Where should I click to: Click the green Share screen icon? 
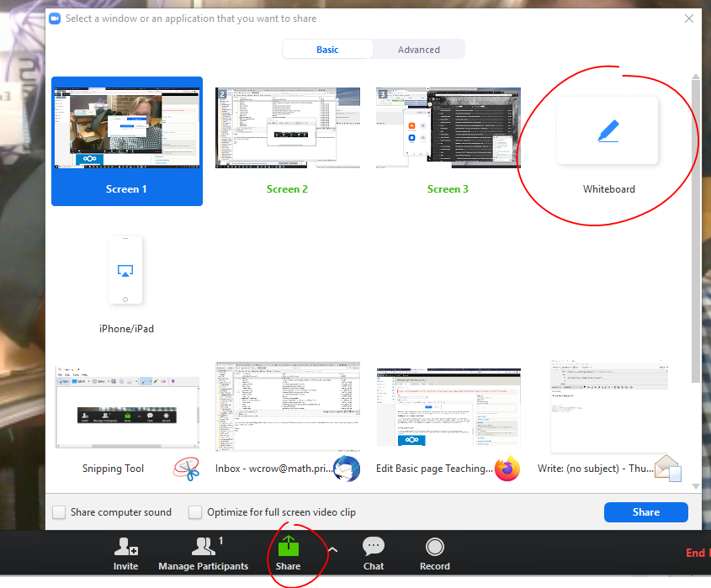point(288,547)
